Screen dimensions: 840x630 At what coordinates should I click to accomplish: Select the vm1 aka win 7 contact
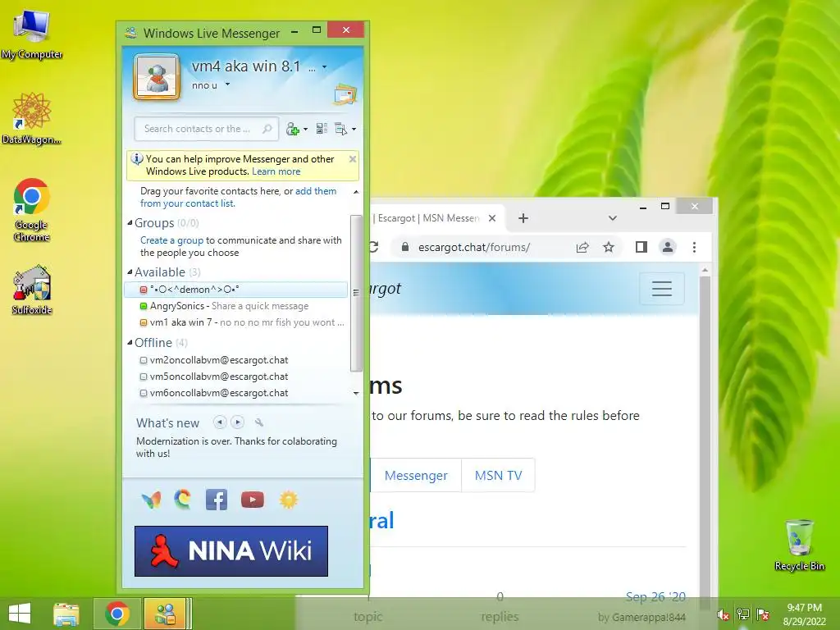click(x=235, y=322)
